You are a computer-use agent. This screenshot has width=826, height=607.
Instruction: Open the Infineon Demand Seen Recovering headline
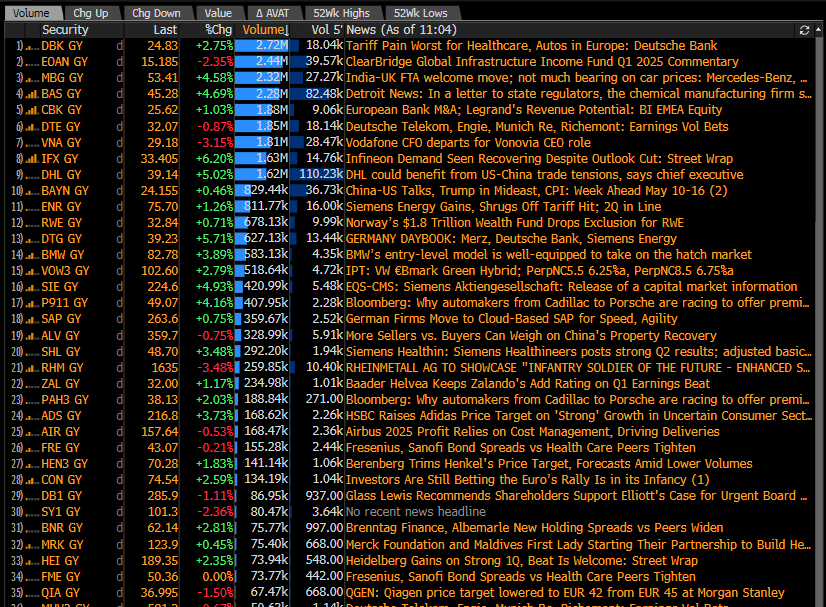[539, 159]
